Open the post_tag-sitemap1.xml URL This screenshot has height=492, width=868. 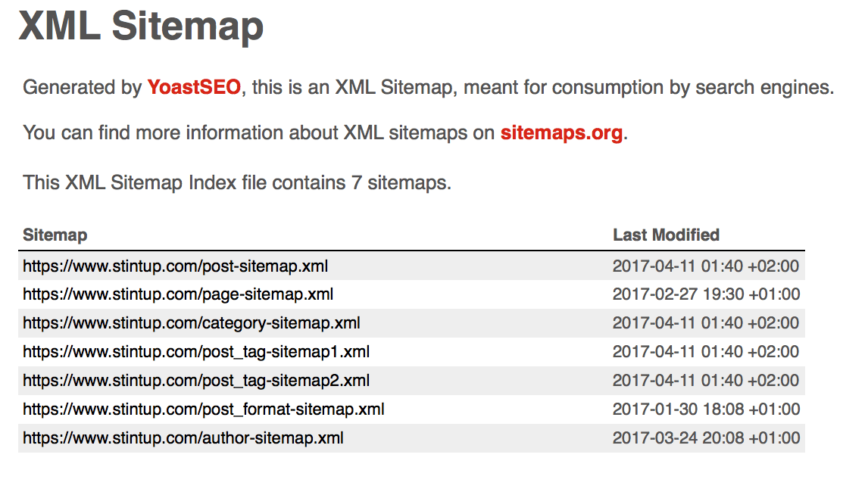click(196, 352)
